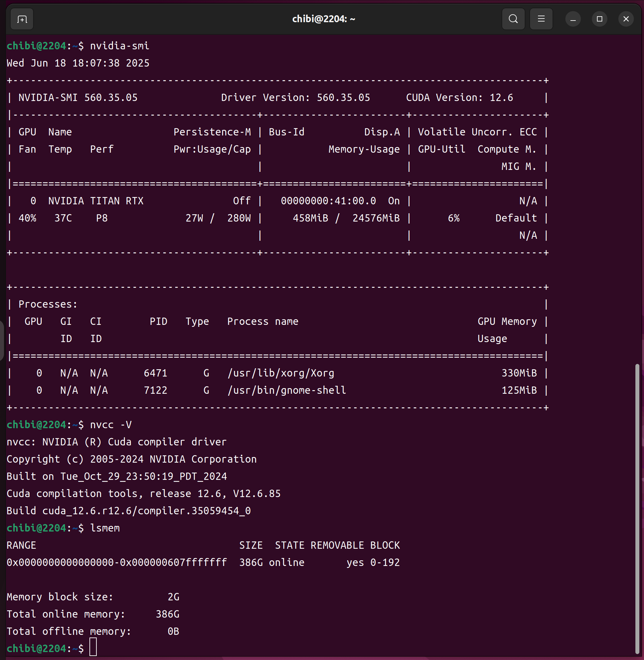Open the hamburger main menu
Image resolution: width=644 pixels, height=660 pixels.
coord(541,19)
